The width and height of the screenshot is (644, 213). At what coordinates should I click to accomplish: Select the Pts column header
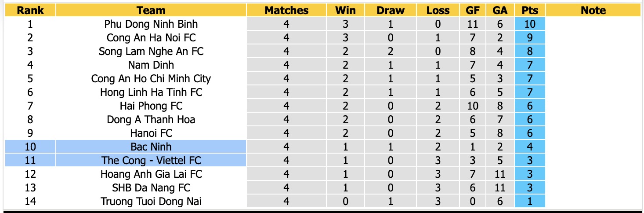(530, 10)
